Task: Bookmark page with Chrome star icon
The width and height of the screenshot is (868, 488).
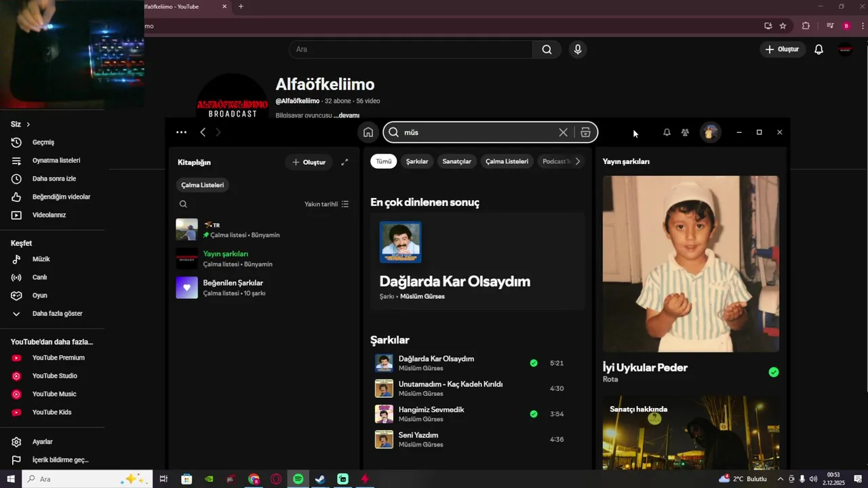Action: (783, 26)
